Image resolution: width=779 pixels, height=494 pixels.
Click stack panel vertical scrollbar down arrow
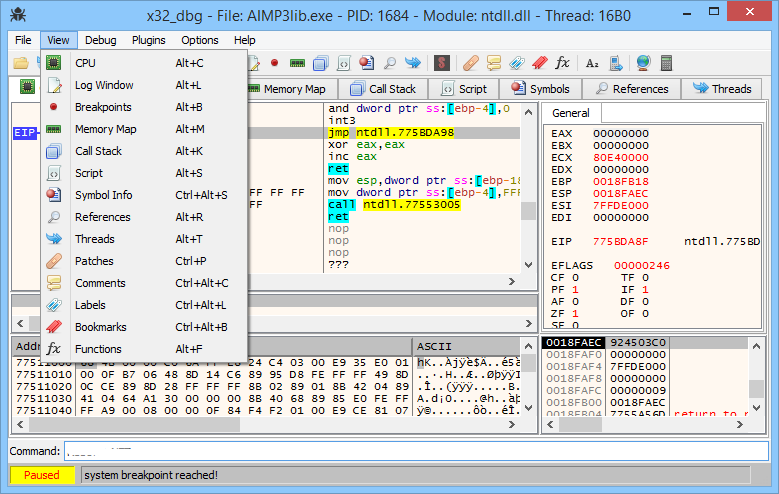756,408
